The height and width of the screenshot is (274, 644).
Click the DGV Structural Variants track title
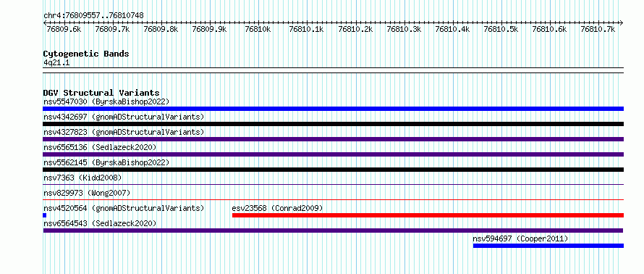pos(101,93)
